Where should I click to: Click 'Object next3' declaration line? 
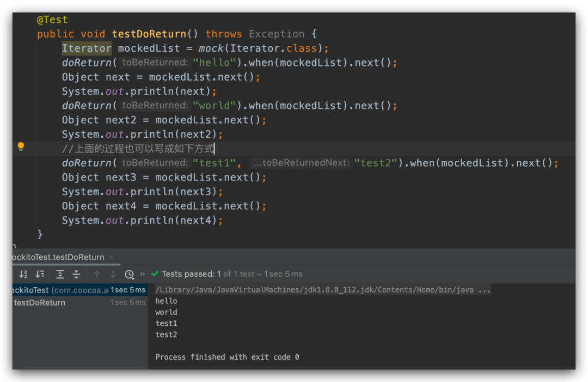[164, 177]
